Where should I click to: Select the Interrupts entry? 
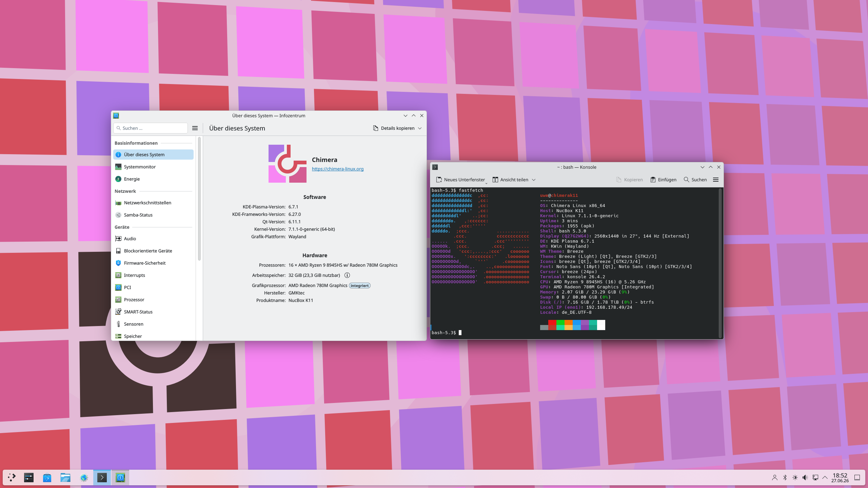click(x=153, y=275)
